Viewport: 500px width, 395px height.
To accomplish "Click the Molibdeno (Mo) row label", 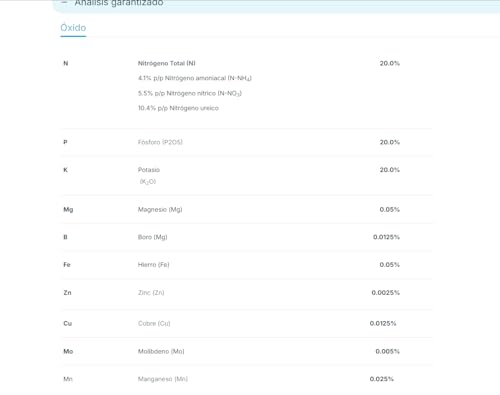I will [161, 351].
